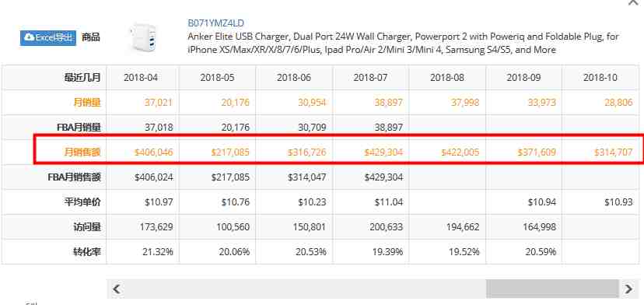Select the 月销量 row label
Screen dimensions: 644x305
[87, 103]
